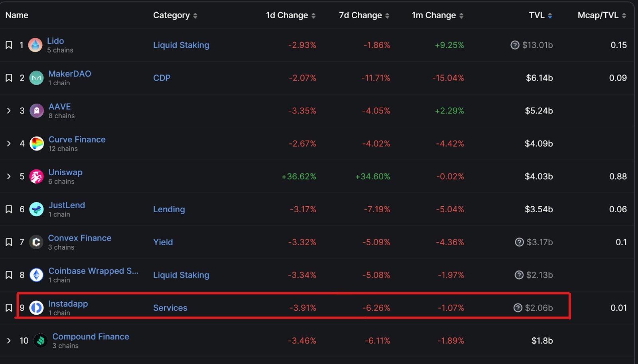
Task: Click the MakerDAO logo icon
Action: pyautogui.click(x=36, y=78)
